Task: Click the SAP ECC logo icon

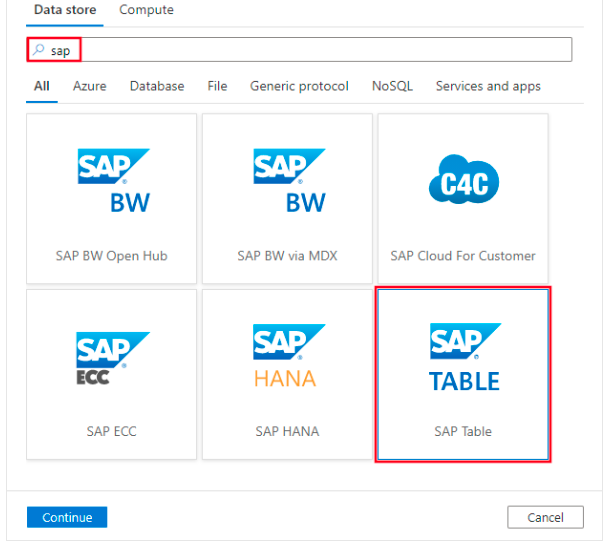Action: [x=113, y=357]
